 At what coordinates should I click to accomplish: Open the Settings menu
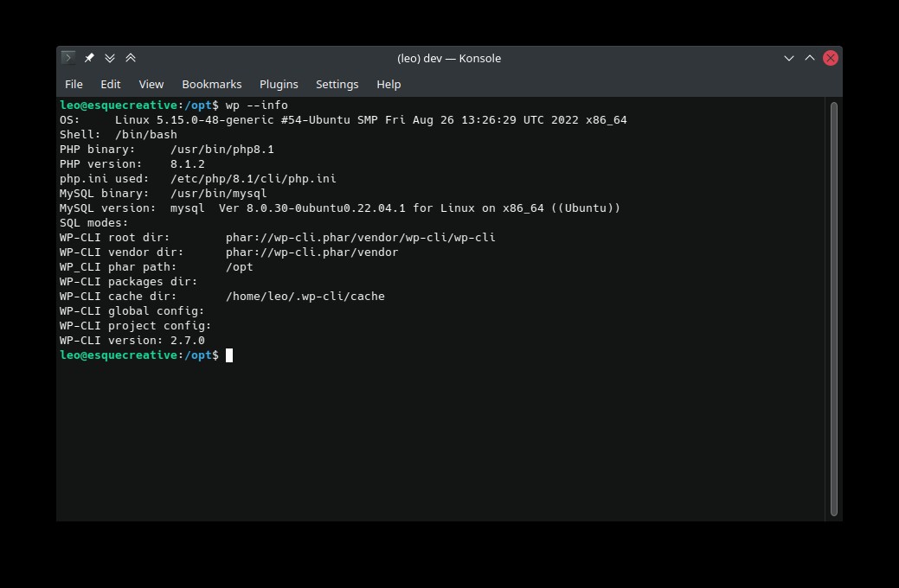coord(337,84)
